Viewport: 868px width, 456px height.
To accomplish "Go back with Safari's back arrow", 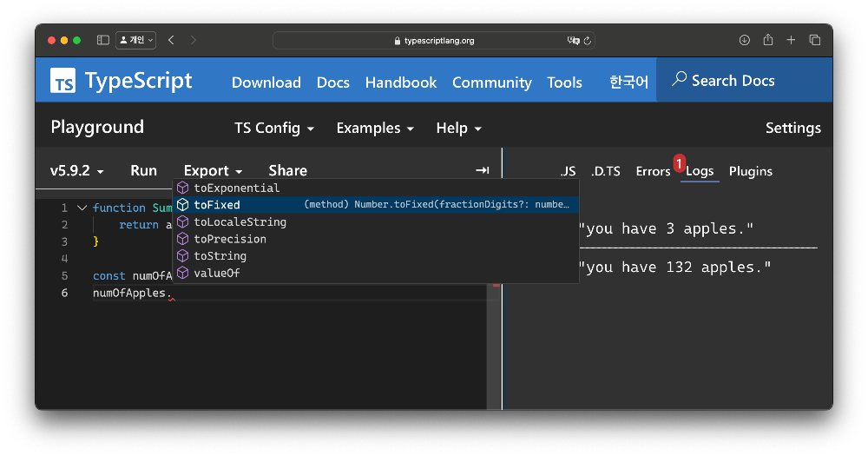I will (x=171, y=40).
